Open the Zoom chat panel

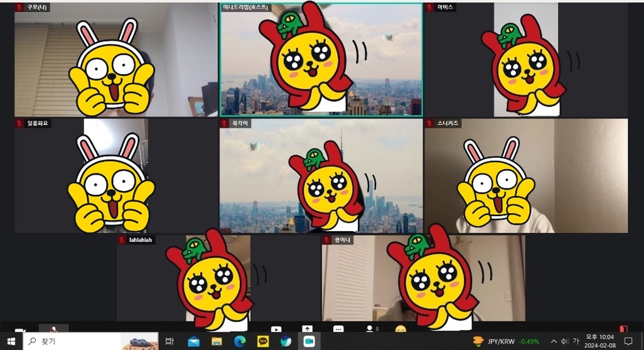(x=338, y=329)
